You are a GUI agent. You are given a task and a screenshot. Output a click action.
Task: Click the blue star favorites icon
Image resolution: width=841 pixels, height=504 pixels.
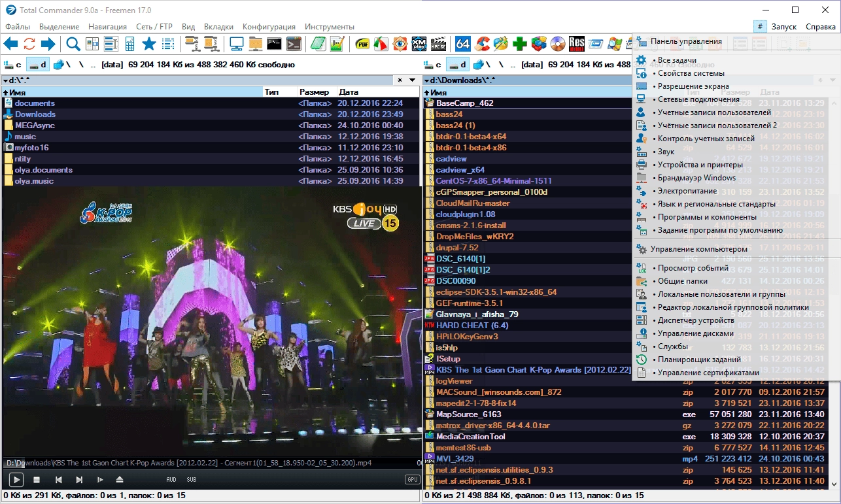click(x=148, y=44)
